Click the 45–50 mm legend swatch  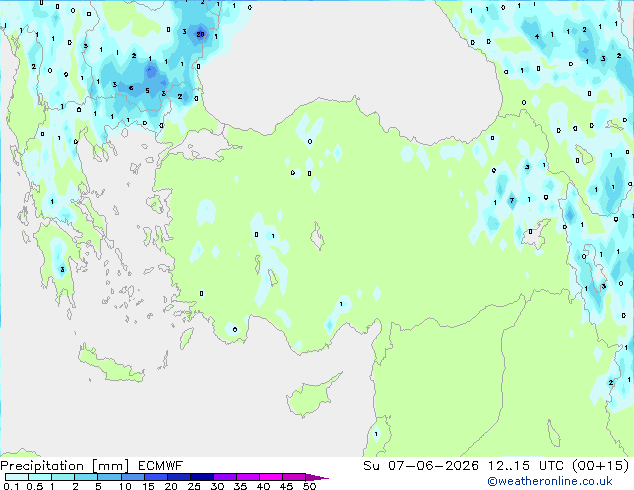tap(294, 477)
